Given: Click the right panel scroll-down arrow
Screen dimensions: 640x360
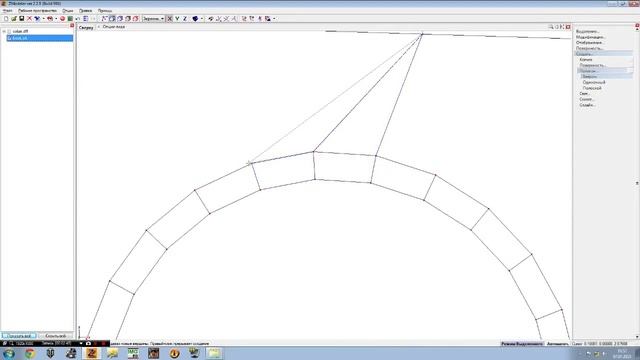Looking at the screenshot, I should click(637, 337).
